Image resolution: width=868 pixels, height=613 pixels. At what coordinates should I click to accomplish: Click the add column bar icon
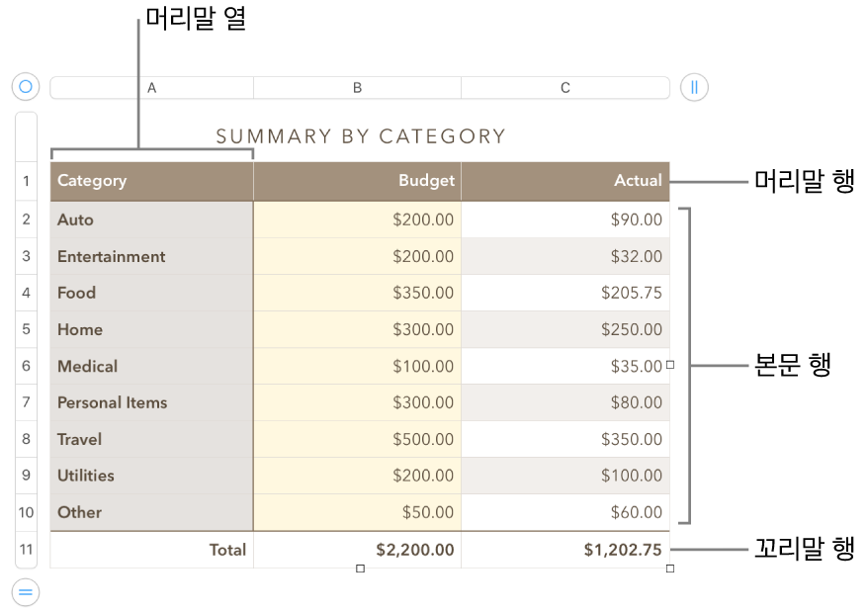click(x=693, y=86)
